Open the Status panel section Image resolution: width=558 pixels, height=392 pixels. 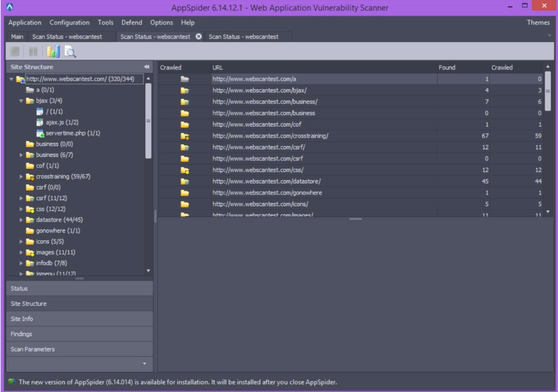(x=79, y=288)
